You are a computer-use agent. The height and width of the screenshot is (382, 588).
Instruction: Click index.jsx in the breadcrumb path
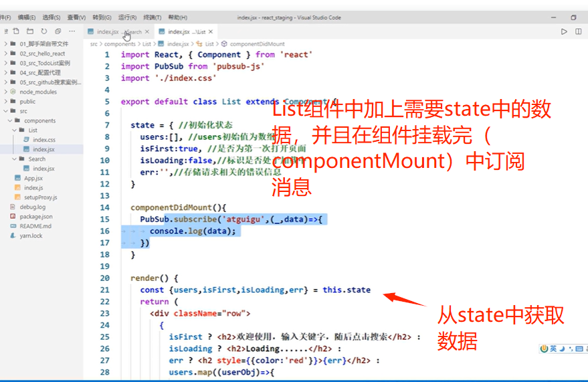click(178, 44)
